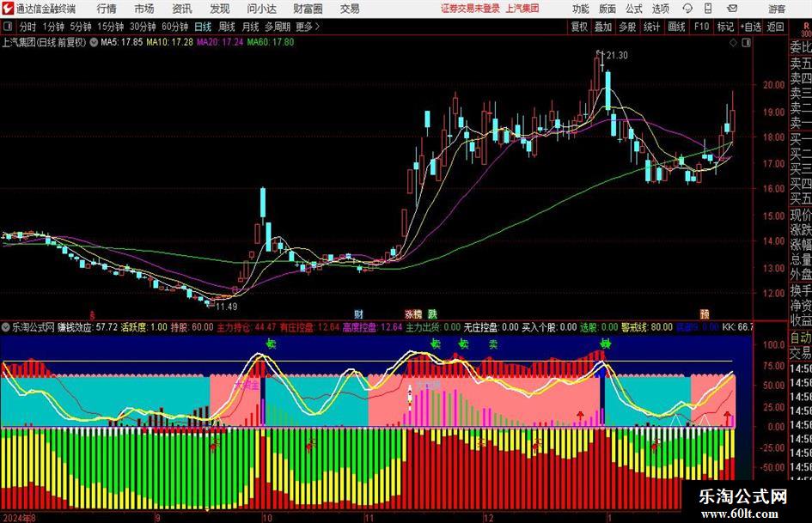Switch to the 月线 monthly tab
The image size is (812, 523).
(250, 27)
